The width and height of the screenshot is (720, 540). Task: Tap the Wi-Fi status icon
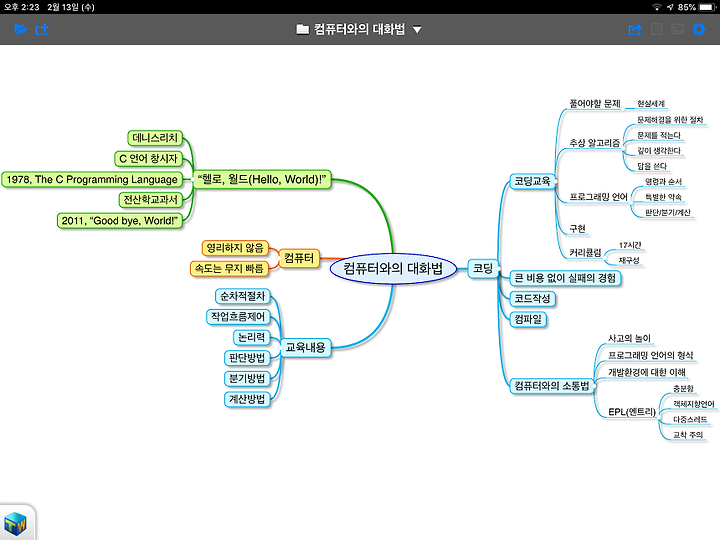[x=657, y=7]
